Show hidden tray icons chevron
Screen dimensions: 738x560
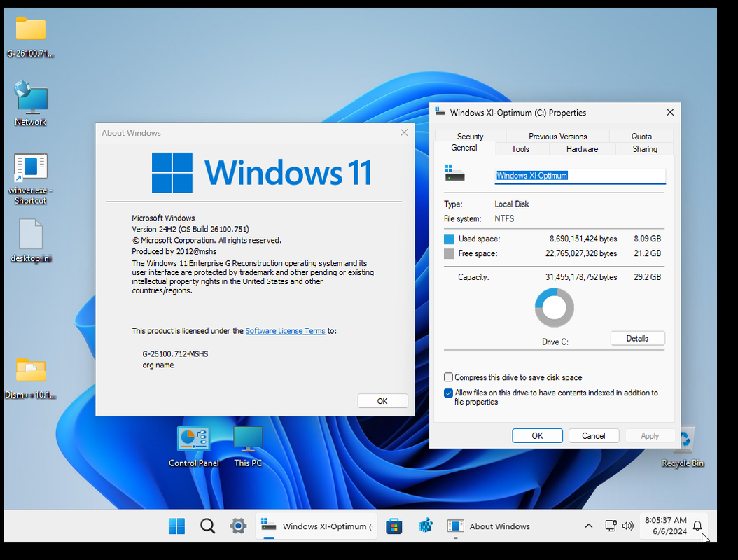pyautogui.click(x=588, y=526)
